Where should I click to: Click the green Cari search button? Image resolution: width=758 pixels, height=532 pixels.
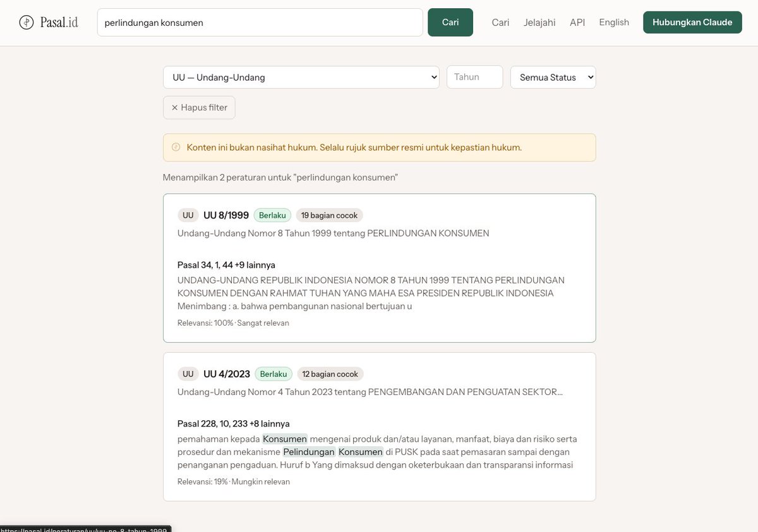pos(450,22)
